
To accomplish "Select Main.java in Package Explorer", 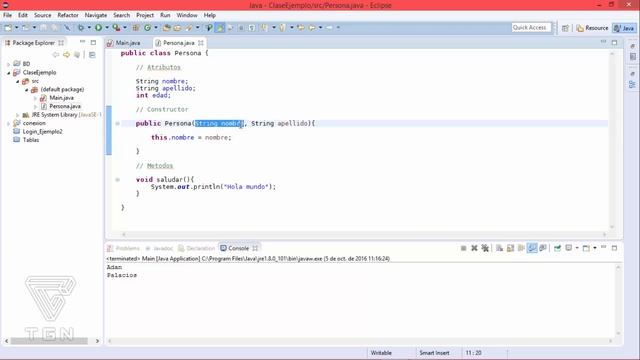I will click(61, 98).
